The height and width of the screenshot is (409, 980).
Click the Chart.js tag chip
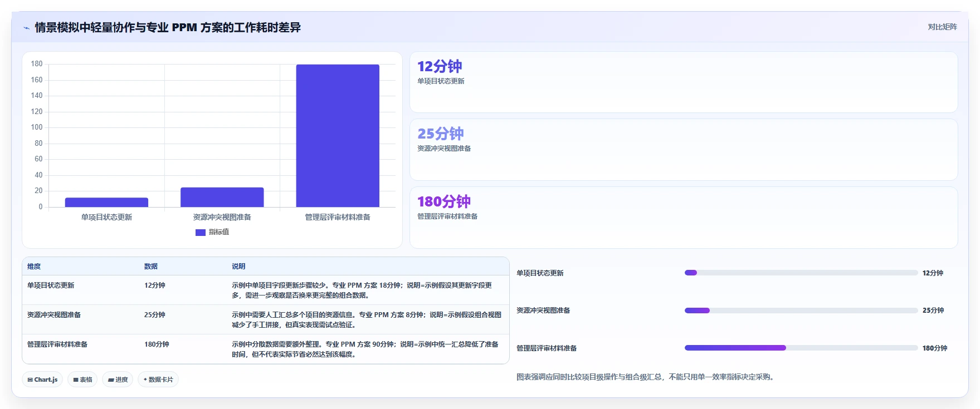tap(42, 380)
